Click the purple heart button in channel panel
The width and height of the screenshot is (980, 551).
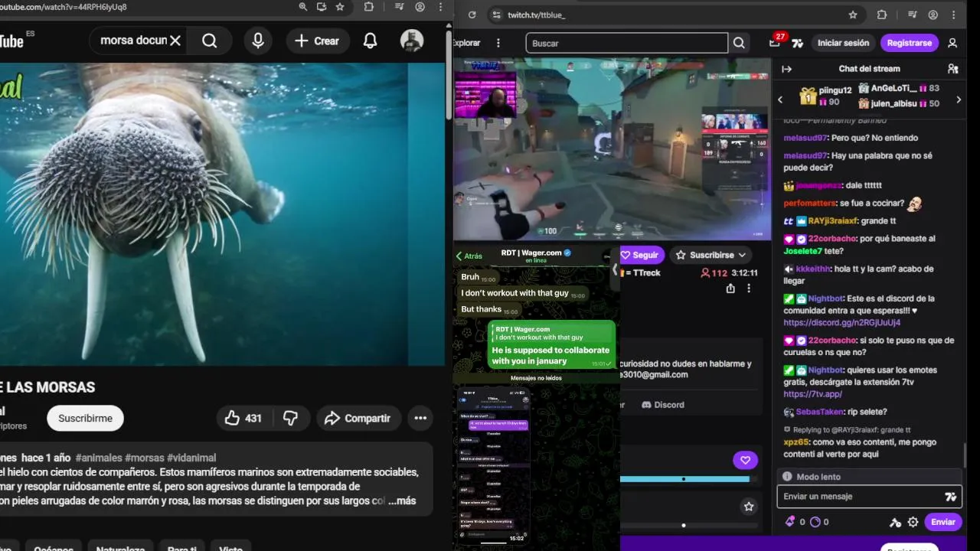pos(745,460)
